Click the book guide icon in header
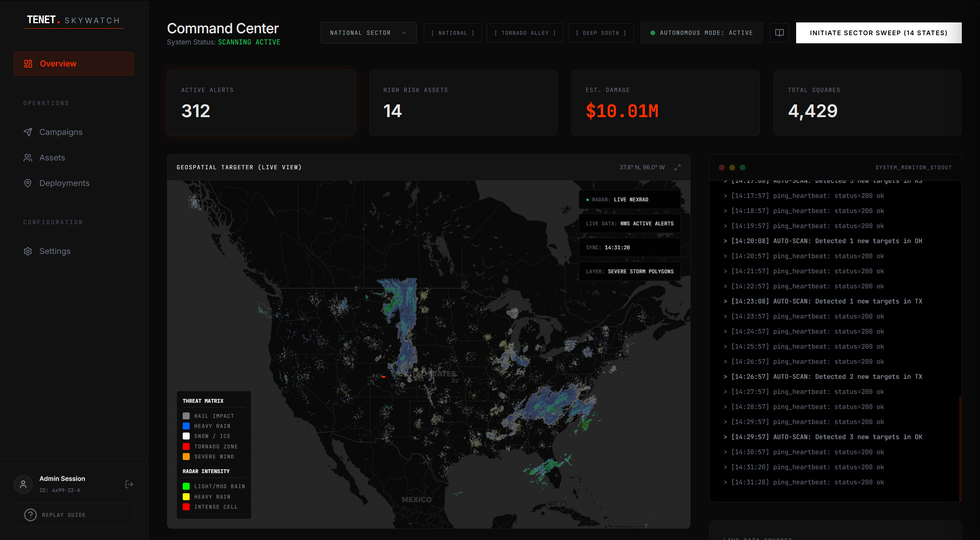 coord(779,33)
